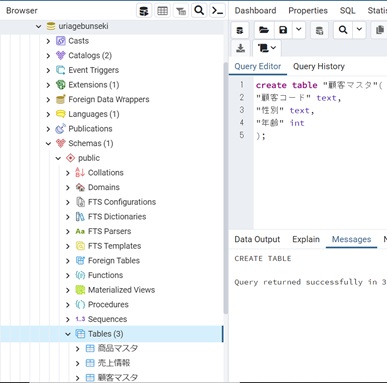
Task: Expand the 商品マスタ table node
Action: (x=78, y=349)
